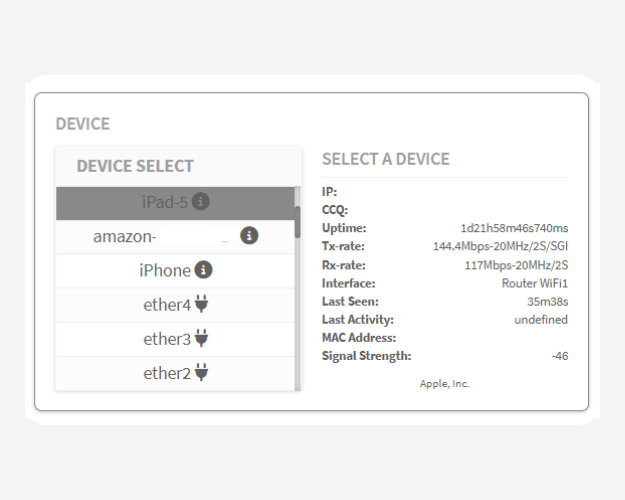
Task: Select the amazon device name in list
Action: coord(125,237)
